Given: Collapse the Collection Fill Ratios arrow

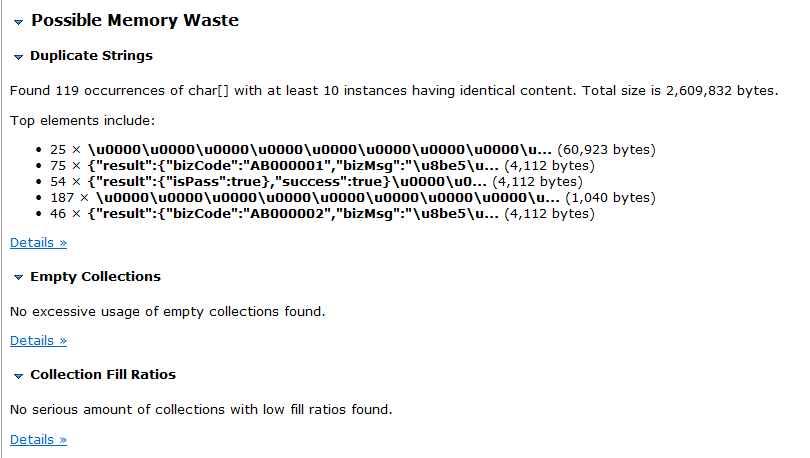Looking at the screenshot, I should click(19, 376).
